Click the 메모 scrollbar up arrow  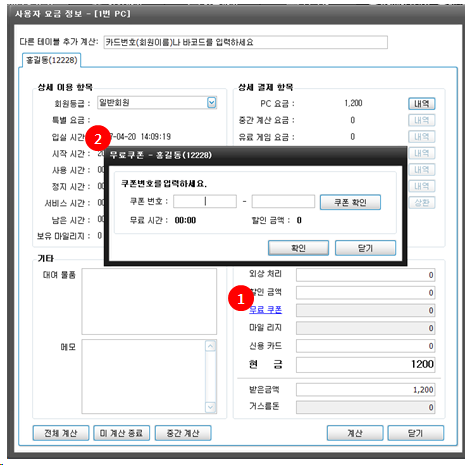[211, 346]
